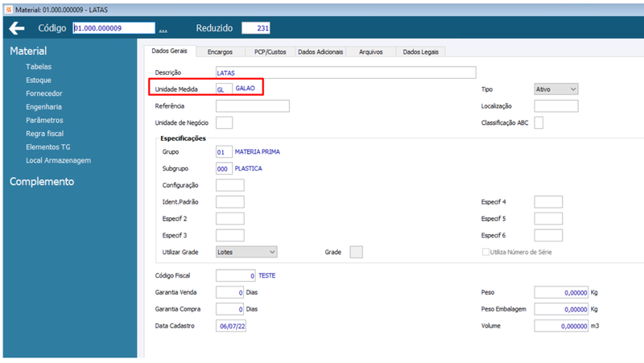
Task: Click the Unidade de Negócio field
Action: point(224,122)
